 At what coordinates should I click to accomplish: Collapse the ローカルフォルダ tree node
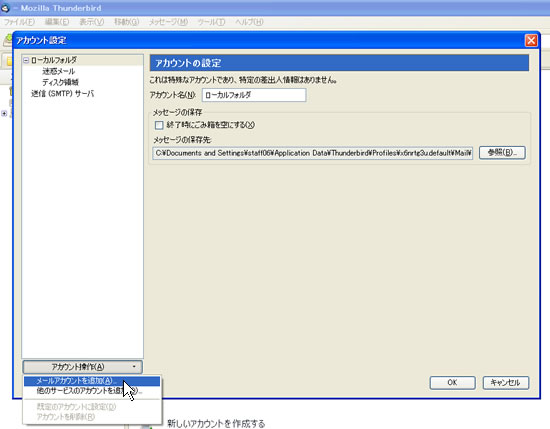[26, 60]
